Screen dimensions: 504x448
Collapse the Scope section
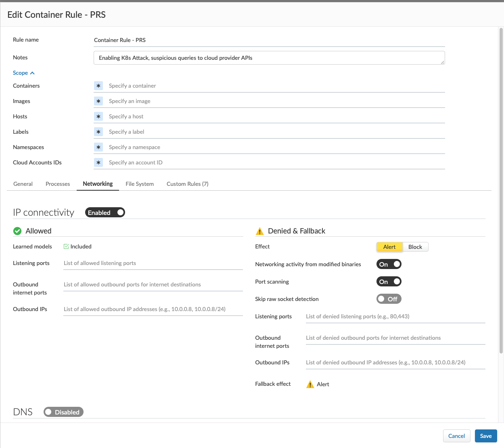23,73
